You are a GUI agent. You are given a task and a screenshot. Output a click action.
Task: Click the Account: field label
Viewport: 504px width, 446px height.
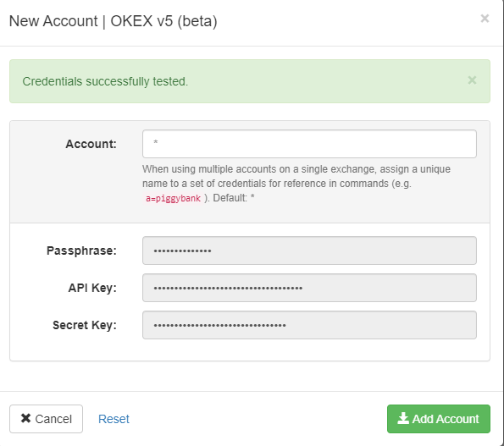(91, 144)
